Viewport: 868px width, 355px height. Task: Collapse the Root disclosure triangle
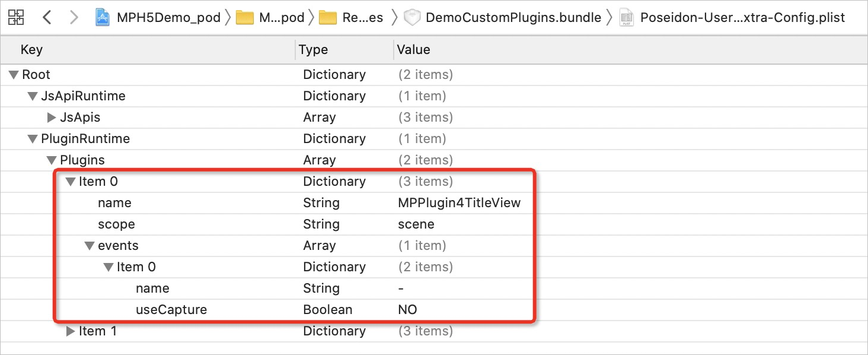click(x=13, y=75)
